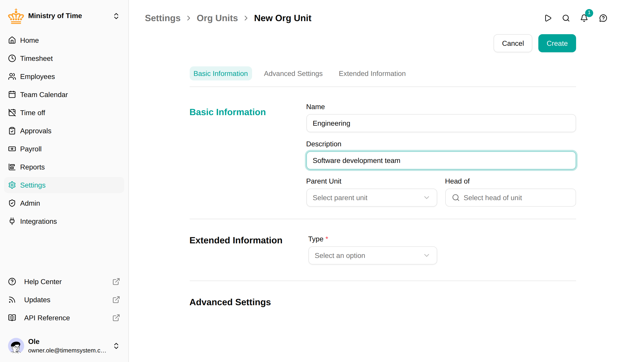The width and height of the screenshot is (644, 362).
Task: Open the help chat question icon
Action: coord(603,18)
